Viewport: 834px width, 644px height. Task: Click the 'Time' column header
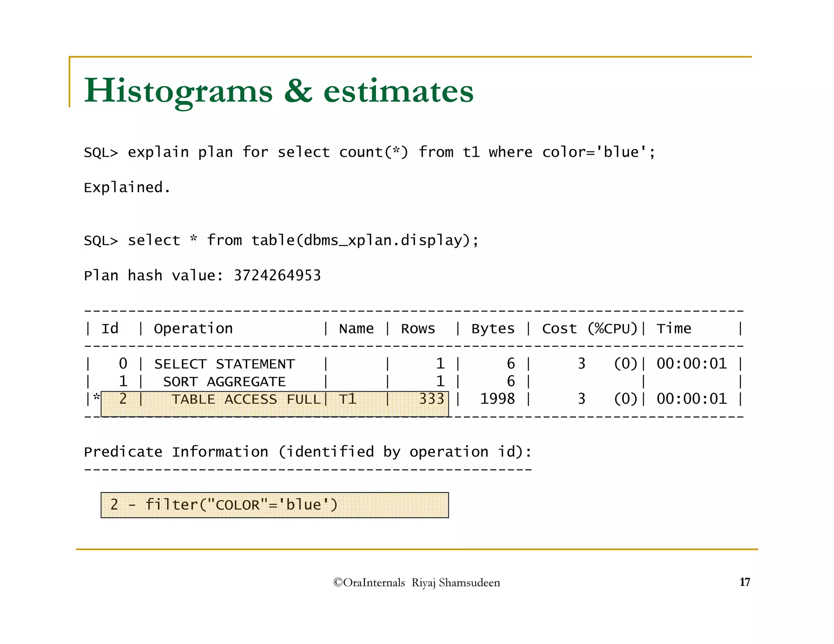pyautogui.click(x=674, y=329)
